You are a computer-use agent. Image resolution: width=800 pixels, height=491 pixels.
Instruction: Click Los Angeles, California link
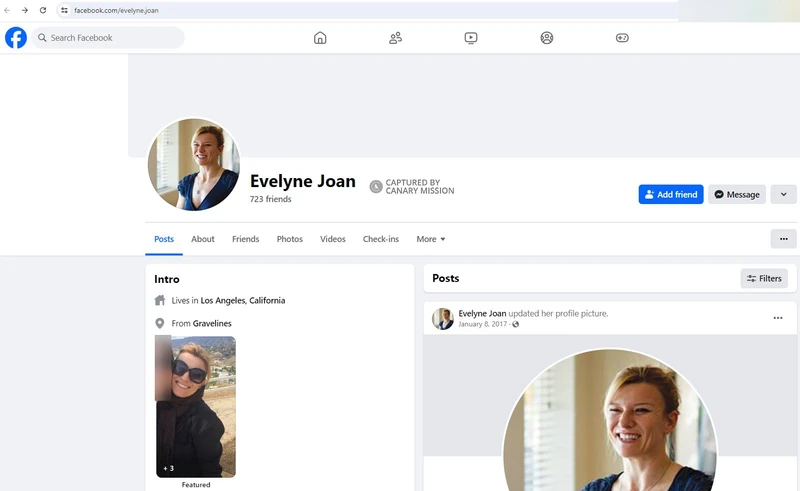(243, 301)
